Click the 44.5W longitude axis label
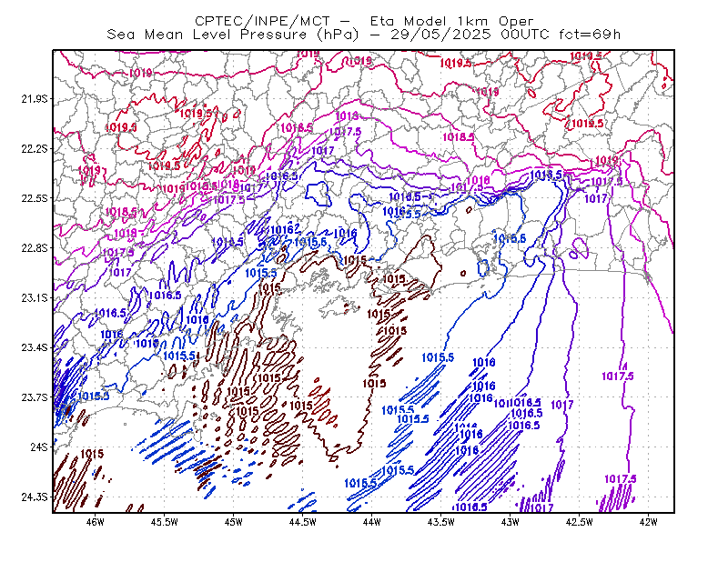728x562 pixels. 302,522
